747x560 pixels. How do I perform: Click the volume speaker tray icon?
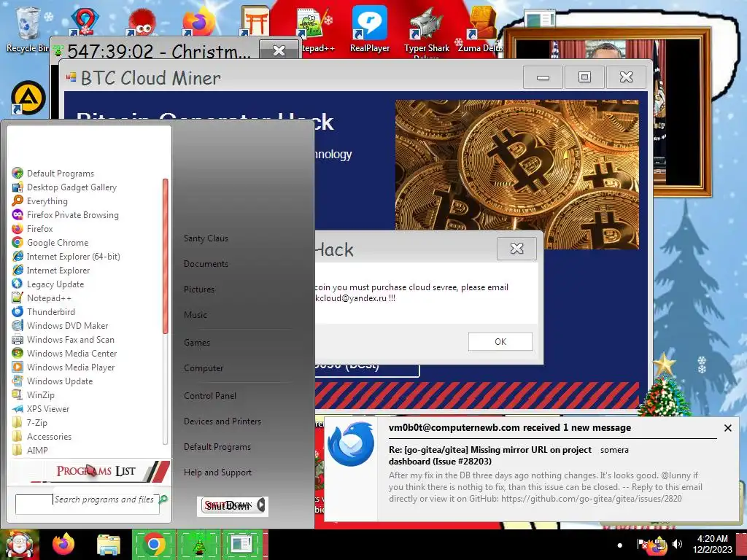click(x=677, y=543)
